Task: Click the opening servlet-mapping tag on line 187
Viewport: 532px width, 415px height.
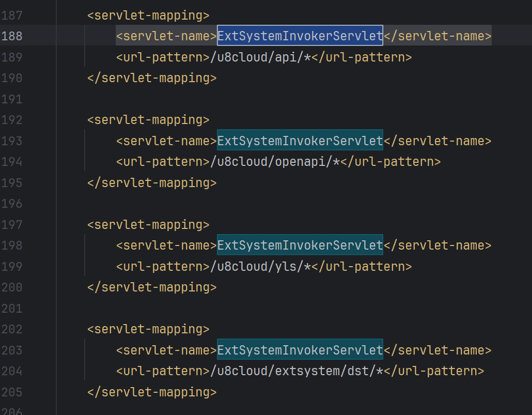Action: (148, 16)
